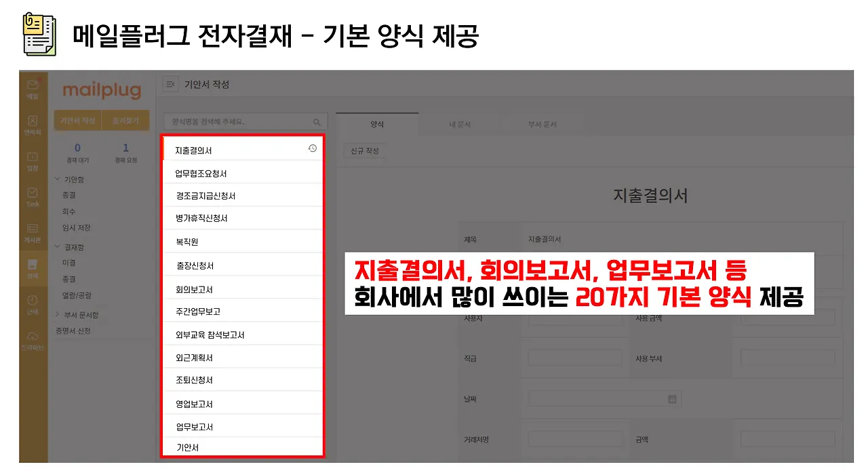Click the sidebar collapse icon beside 기안서 작성
The width and height of the screenshot is (868, 469).
171,85
